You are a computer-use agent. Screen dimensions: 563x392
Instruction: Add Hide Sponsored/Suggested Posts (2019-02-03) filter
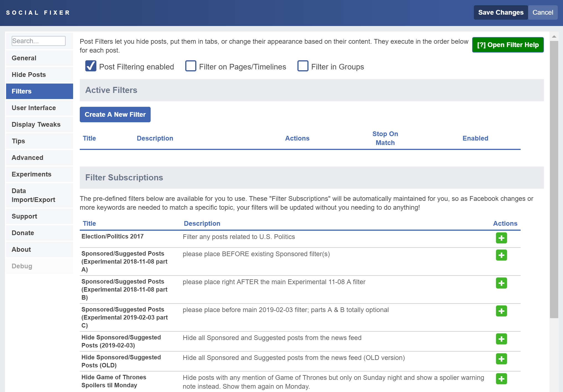(x=501, y=339)
